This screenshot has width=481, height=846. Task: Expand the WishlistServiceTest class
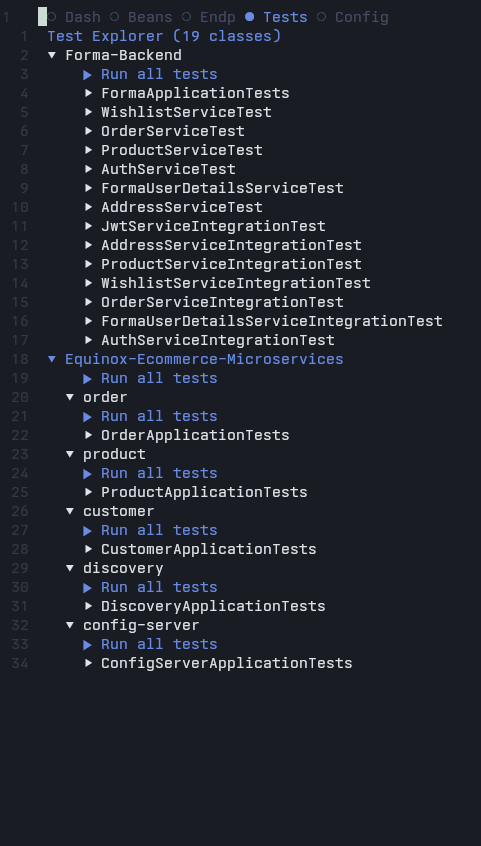(89, 112)
